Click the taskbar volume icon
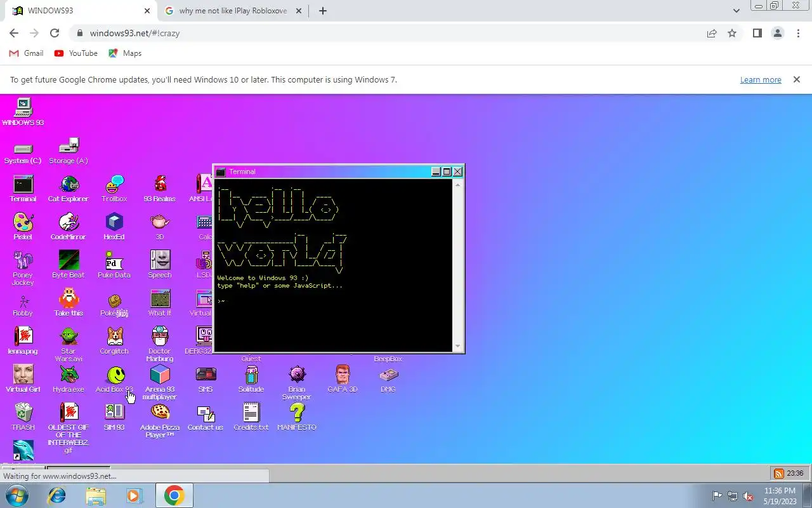812x508 pixels. [749, 496]
